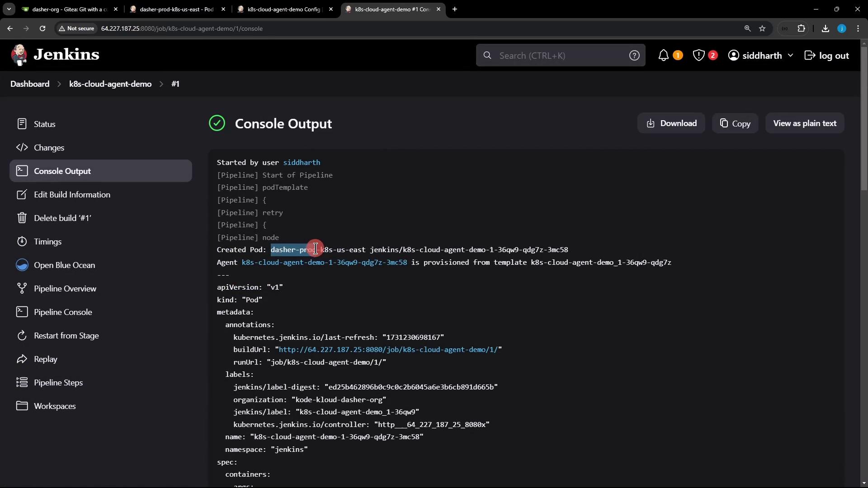868x488 pixels.
Task: Bookmark this page with star icon
Action: tap(762, 28)
